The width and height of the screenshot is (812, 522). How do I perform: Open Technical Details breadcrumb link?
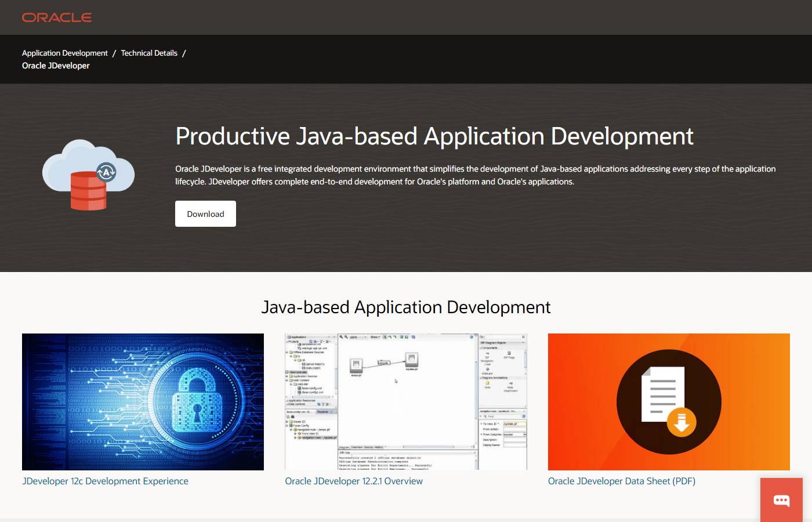[x=149, y=53]
